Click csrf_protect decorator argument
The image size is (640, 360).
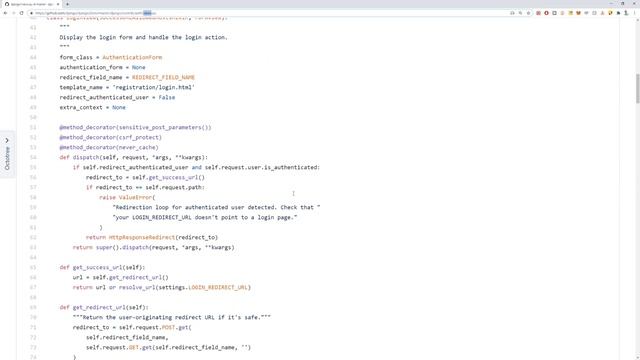(x=138, y=137)
